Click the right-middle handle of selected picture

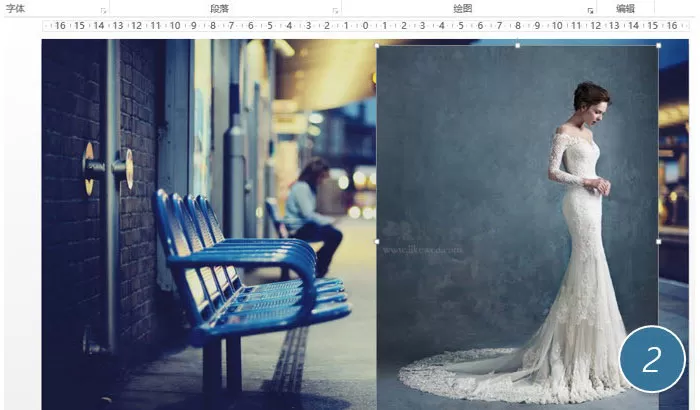pyautogui.click(x=659, y=242)
